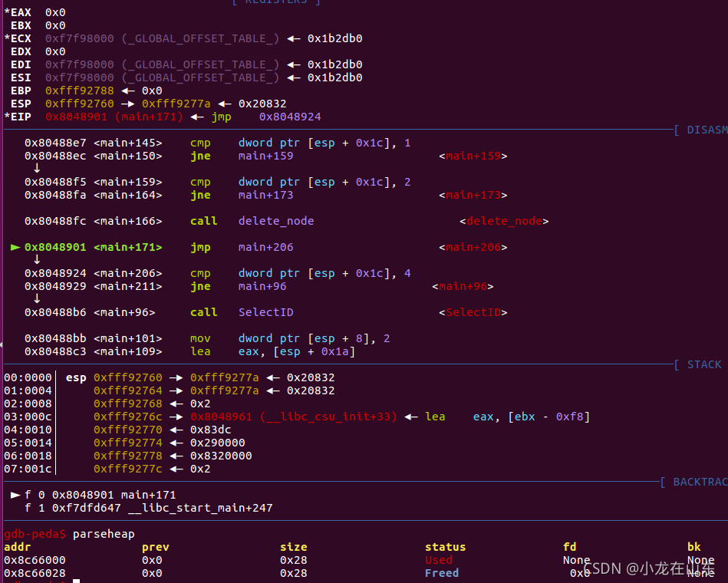Click the EBX register label
728x583 pixels.
pos(21,25)
